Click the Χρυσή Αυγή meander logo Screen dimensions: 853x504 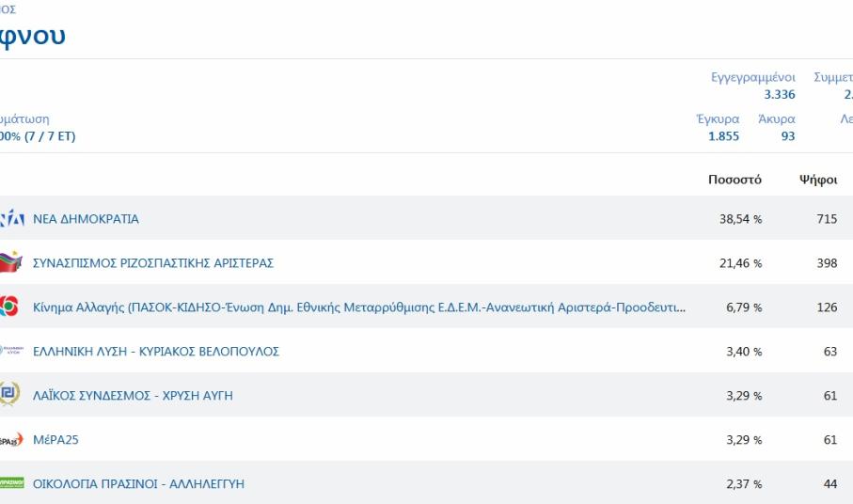point(9,396)
